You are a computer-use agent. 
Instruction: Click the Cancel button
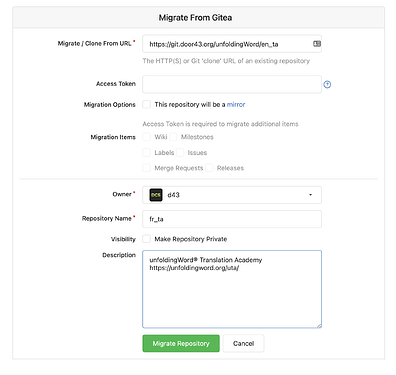click(244, 343)
